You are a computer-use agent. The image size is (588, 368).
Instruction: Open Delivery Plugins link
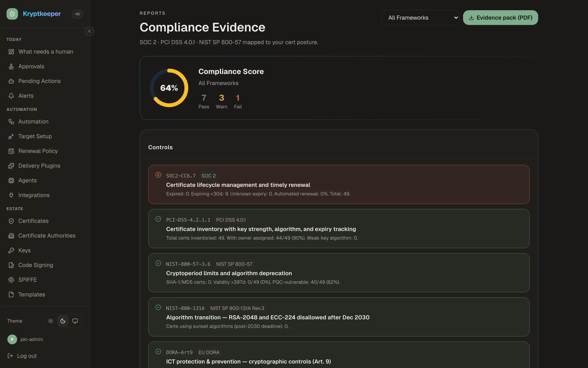[45, 166]
